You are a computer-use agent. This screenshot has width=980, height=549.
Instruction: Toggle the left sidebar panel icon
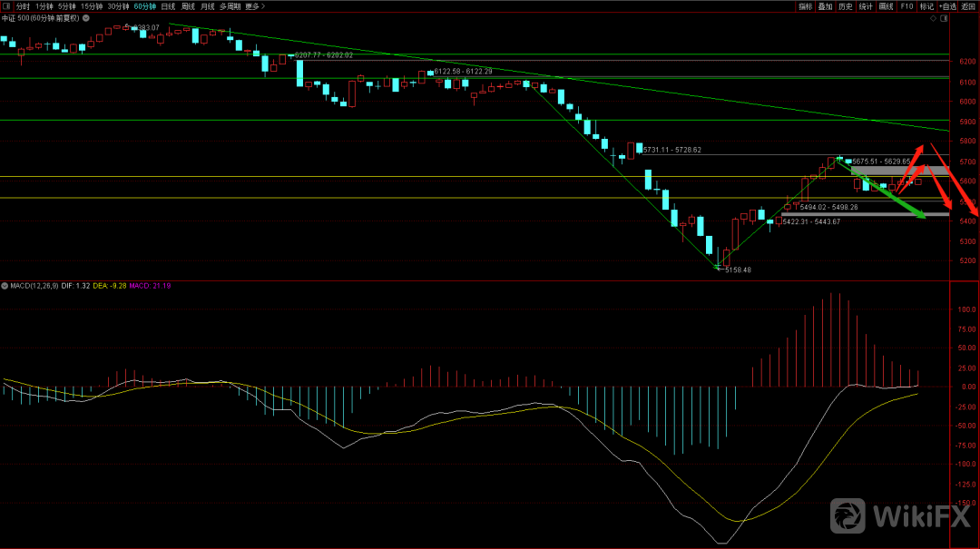point(7,6)
